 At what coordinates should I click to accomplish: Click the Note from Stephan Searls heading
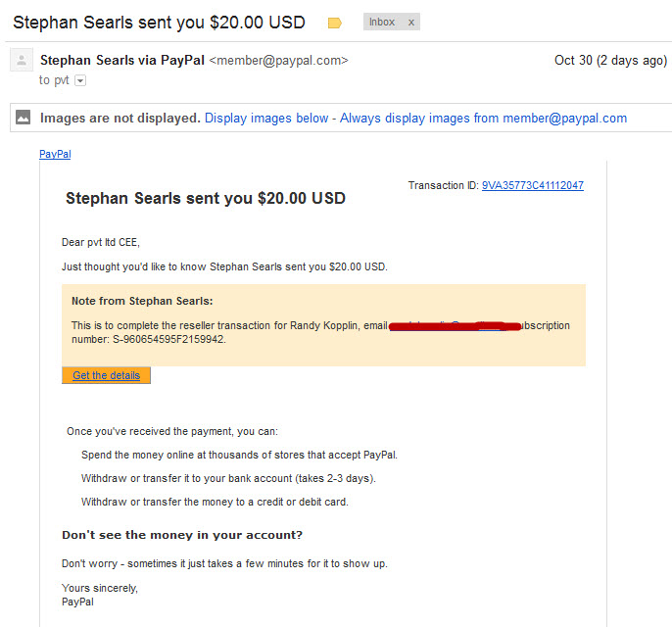(142, 301)
